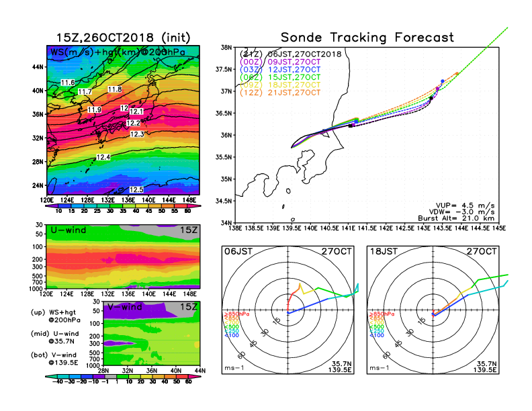
Task: Click the "(up) WS+hgt @200hPa" caption
Action: [55, 316]
